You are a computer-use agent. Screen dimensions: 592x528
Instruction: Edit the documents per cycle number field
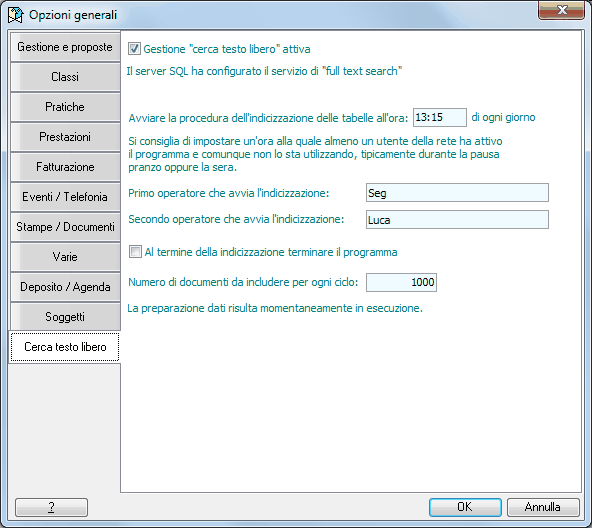(401, 283)
